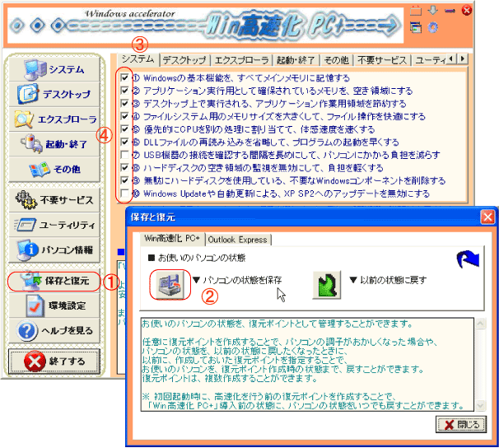
Task: Click the blue gear icon in header
Action: (433, 27)
